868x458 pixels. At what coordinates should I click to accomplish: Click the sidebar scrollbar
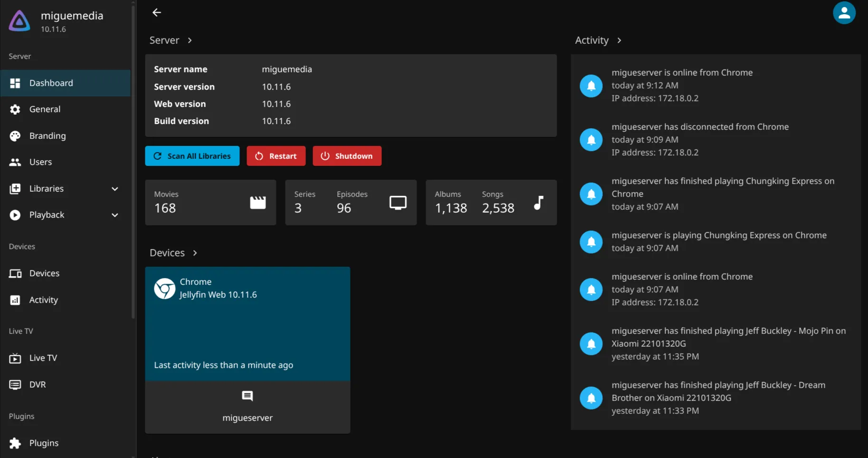pyautogui.click(x=134, y=162)
